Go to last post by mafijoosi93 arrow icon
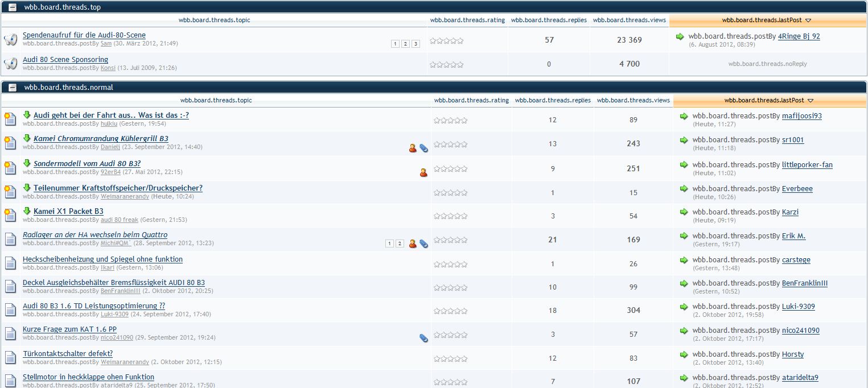Viewport: 868px width, 388px height. 684,116
